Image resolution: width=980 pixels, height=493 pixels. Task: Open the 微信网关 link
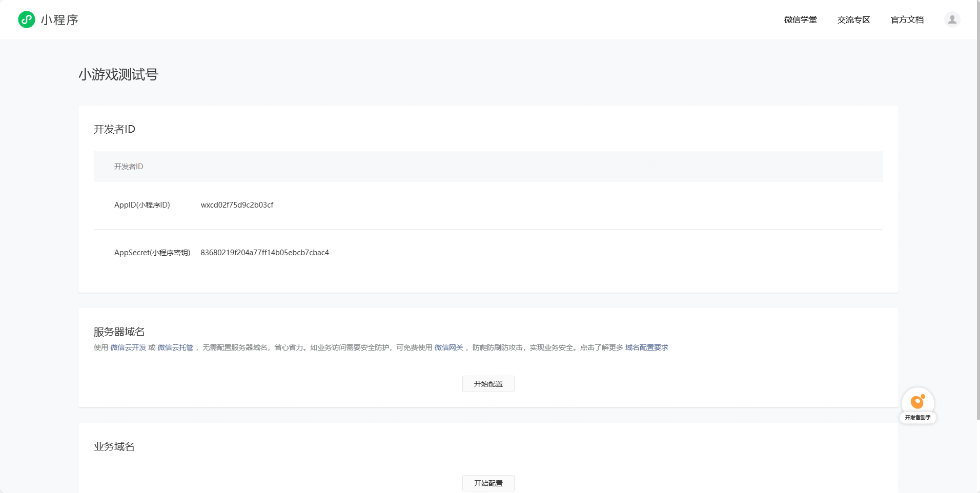click(x=449, y=347)
